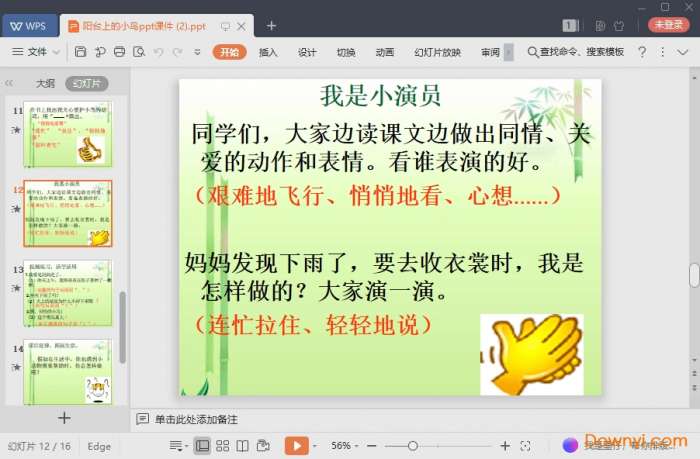Viewport: 700px width, 459px height.
Task: Click the zoom slider handle
Action: point(413,446)
